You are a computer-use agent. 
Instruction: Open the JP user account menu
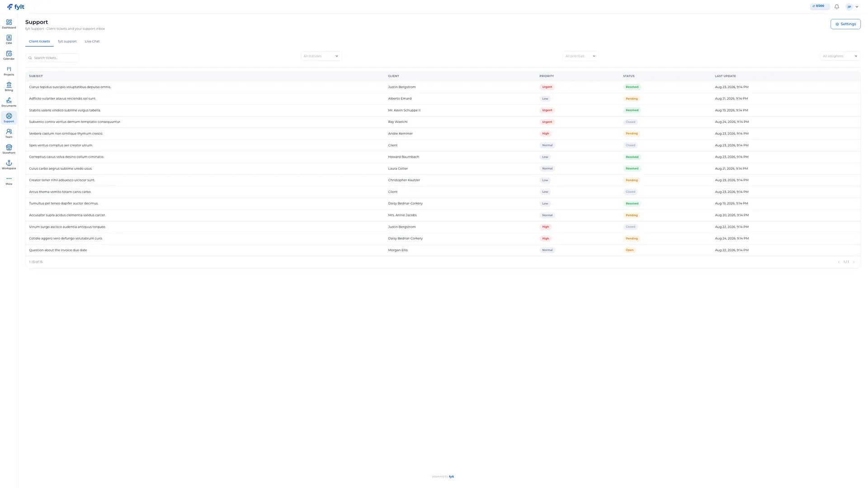click(x=852, y=7)
